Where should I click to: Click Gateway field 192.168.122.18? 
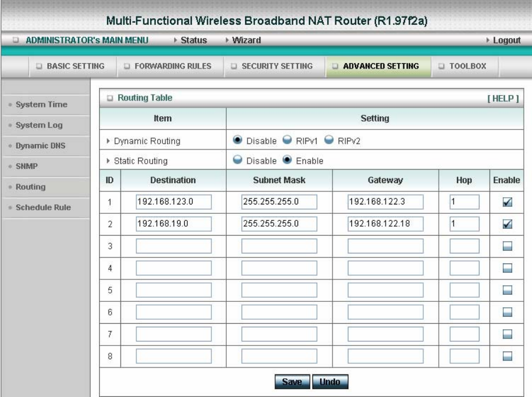(x=386, y=224)
